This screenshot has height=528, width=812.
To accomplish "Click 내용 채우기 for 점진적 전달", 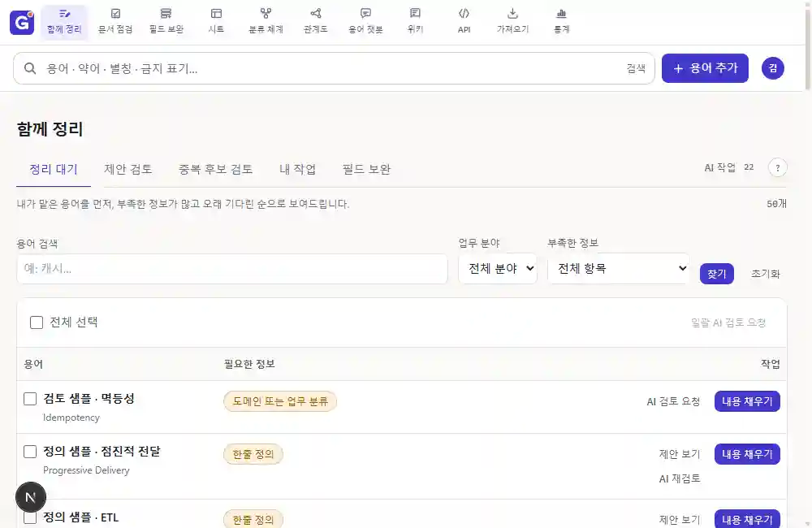I will tap(747, 454).
